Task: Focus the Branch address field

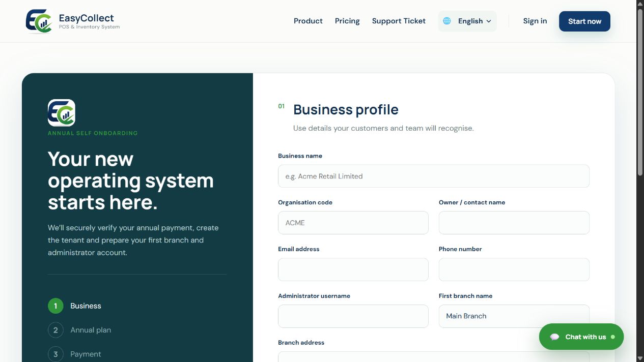Action: pos(434,357)
